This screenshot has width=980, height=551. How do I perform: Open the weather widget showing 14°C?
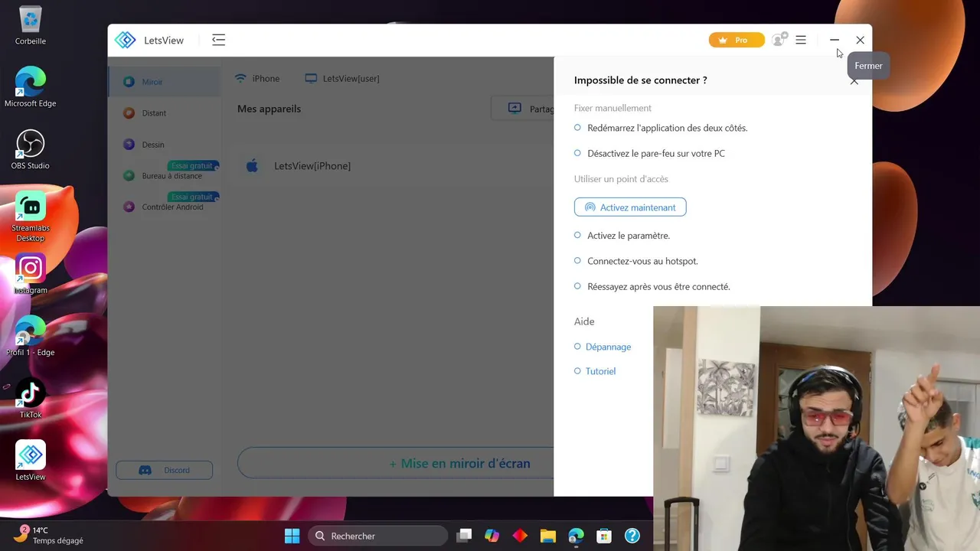[x=49, y=535]
